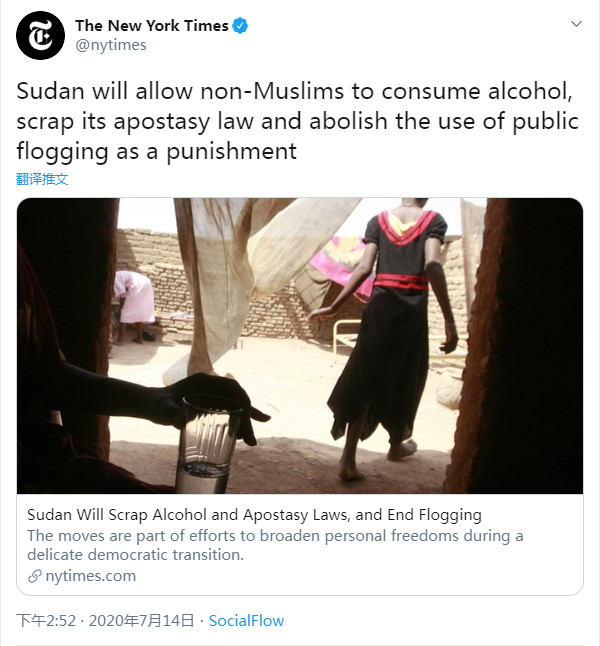This screenshot has width=600, height=646.
Task: Click the 'T' logo inside the avatar
Action: pos(40,36)
